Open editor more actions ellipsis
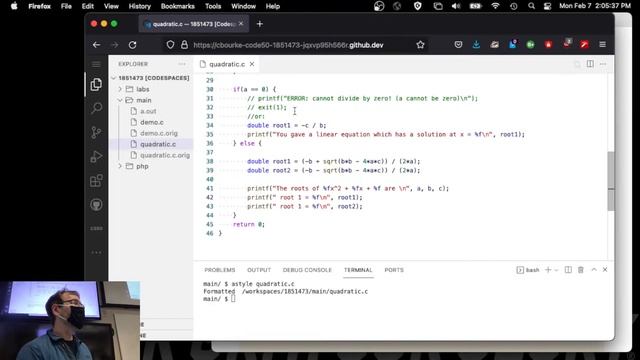Viewport: 640px width, 360px height. point(603,64)
